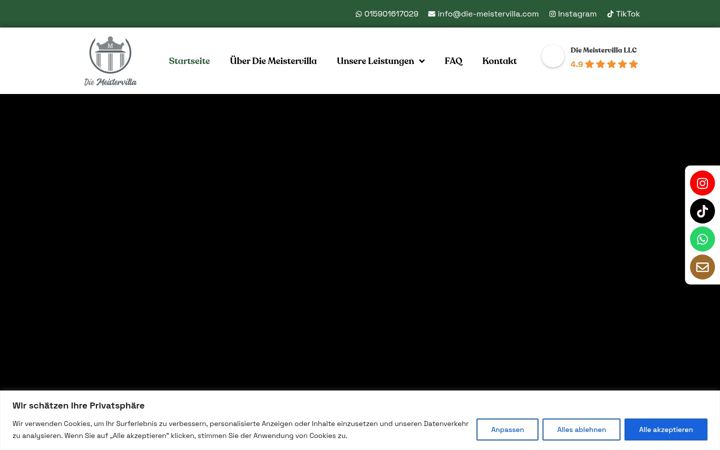Screen dimensions: 720x450
Task: Click the Die Meistervilla LLC review title
Action: click(x=603, y=50)
